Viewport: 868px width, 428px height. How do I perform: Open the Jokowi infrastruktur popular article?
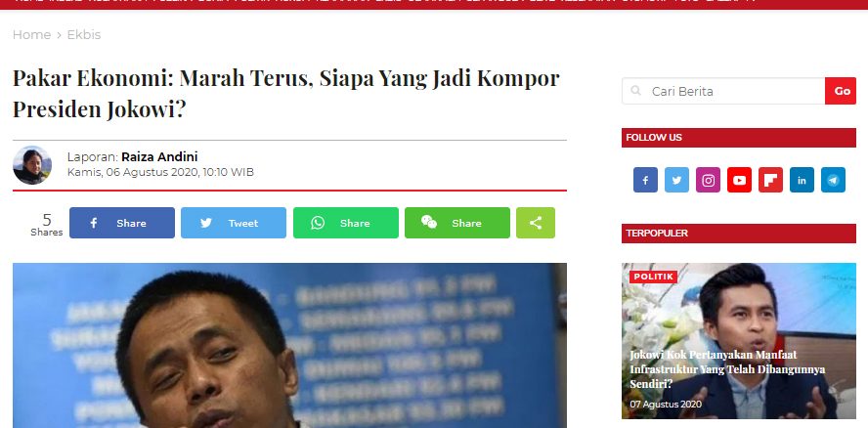727,368
